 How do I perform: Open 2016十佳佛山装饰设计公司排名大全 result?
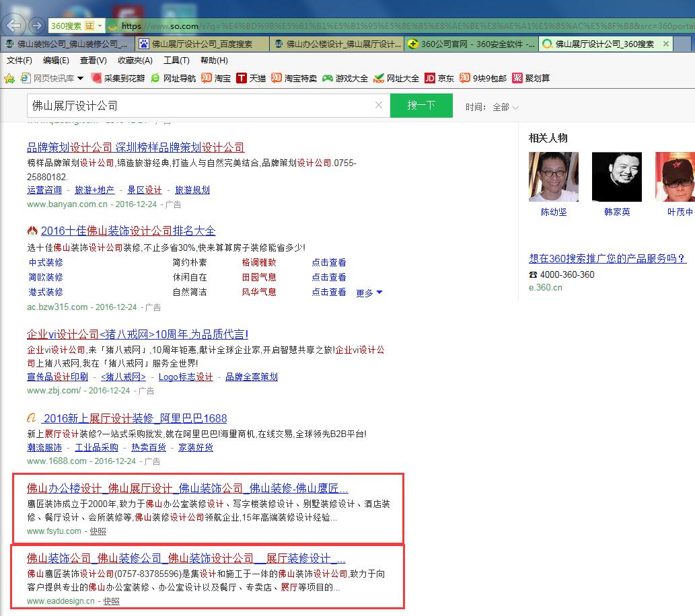coord(128,231)
